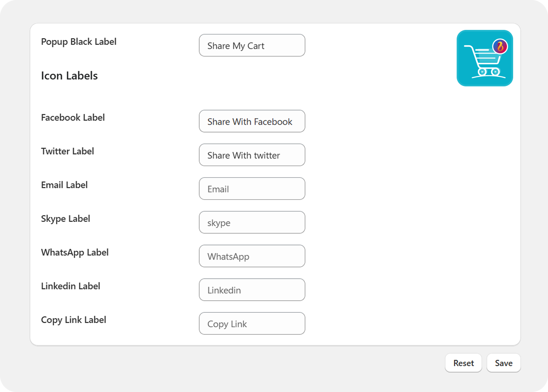548x392 pixels.
Task: Click the Copy Link input field
Action: [x=252, y=323]
